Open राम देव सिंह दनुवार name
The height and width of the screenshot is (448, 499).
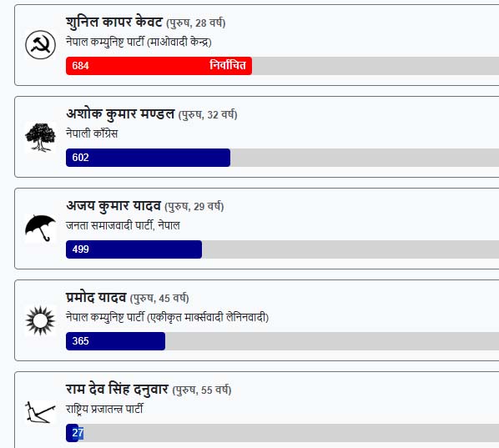coord(117,390)
